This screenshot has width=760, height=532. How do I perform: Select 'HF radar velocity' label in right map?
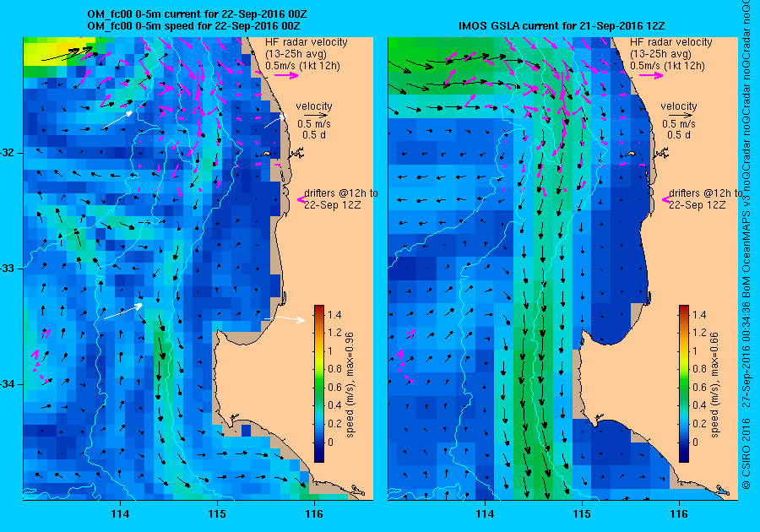point(671,42)
